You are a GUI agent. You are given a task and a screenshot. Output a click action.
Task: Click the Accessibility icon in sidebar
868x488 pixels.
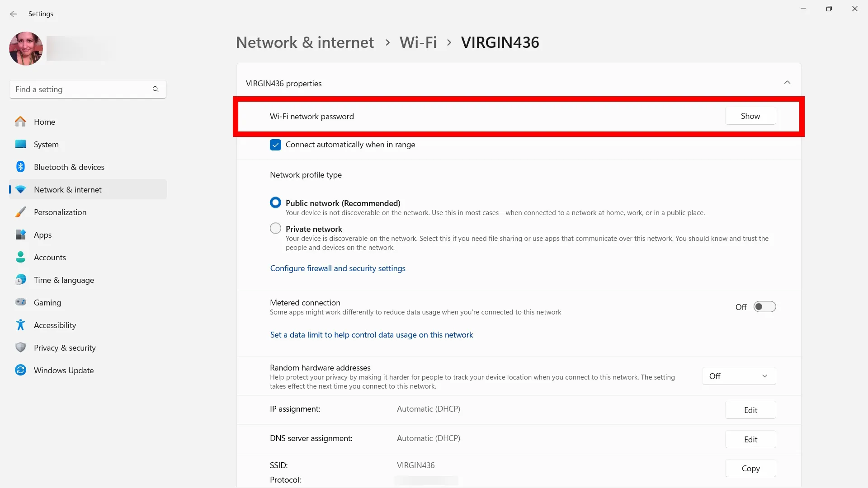coord(20,325)
